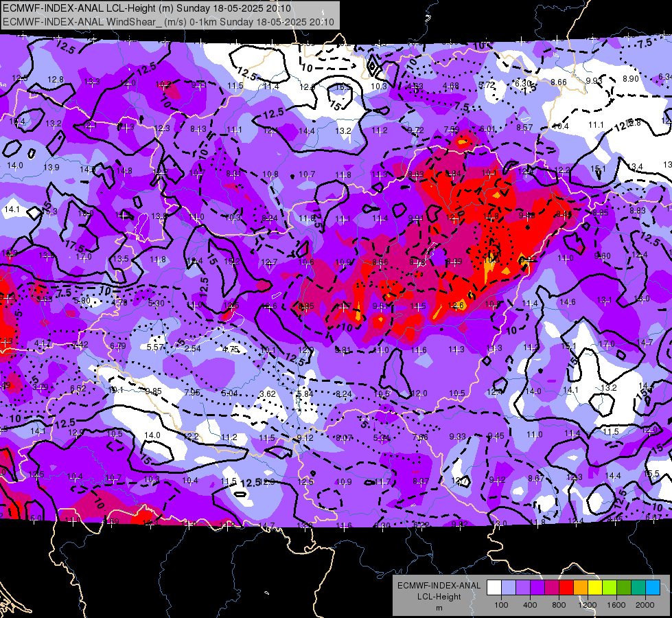Click the LCL-Height title line at top

[x=147, y=8]
